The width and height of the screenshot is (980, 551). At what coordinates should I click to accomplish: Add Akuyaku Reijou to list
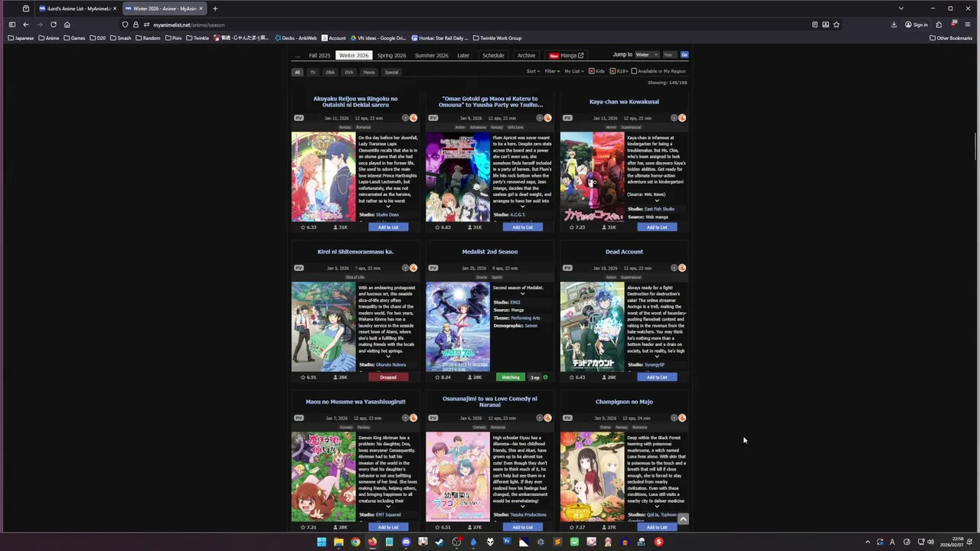click(388, 227)
